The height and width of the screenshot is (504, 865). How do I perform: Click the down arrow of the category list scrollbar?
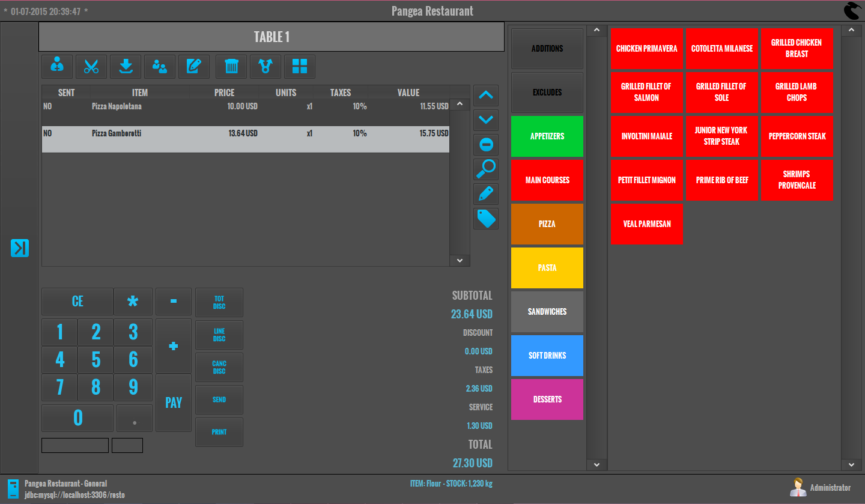(x=596, y=464)
